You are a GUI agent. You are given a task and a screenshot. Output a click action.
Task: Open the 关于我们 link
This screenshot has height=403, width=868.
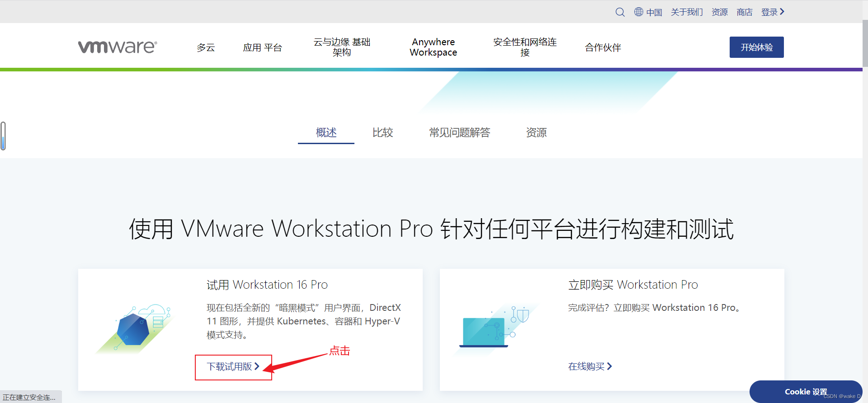(687, 12)
